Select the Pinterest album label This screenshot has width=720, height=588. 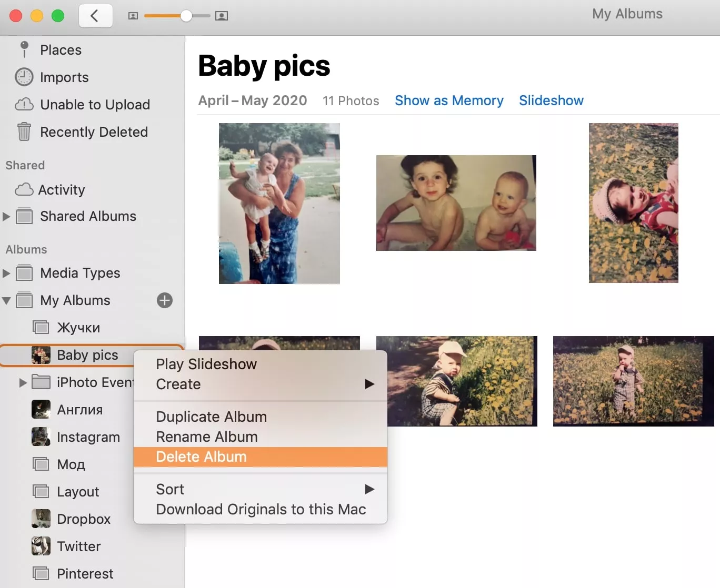pos(85,574)
